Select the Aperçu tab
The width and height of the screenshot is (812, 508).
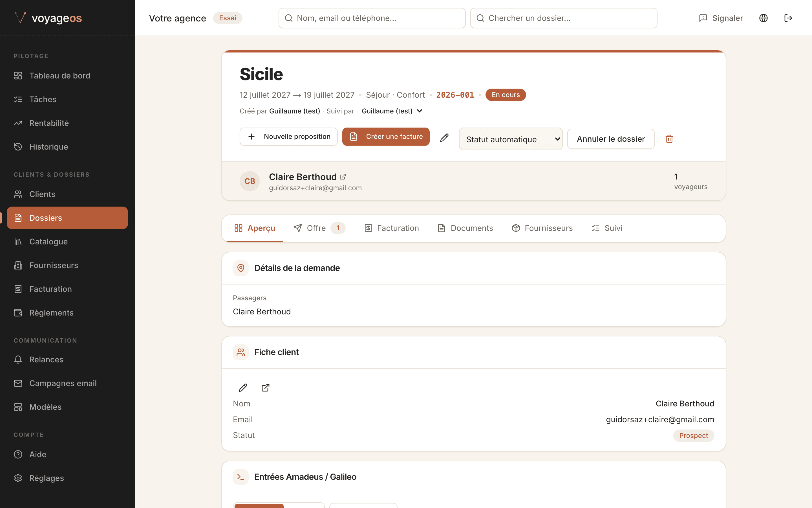tap(255, 228)
